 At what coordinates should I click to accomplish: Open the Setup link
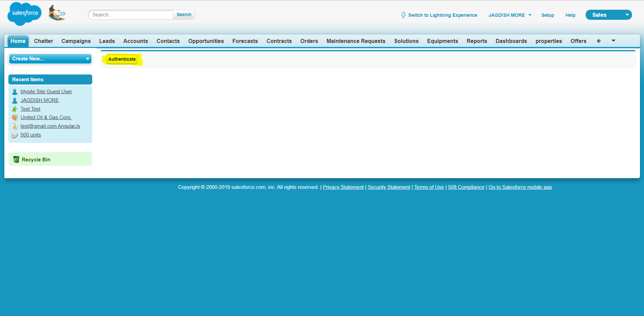coord(548,15)
